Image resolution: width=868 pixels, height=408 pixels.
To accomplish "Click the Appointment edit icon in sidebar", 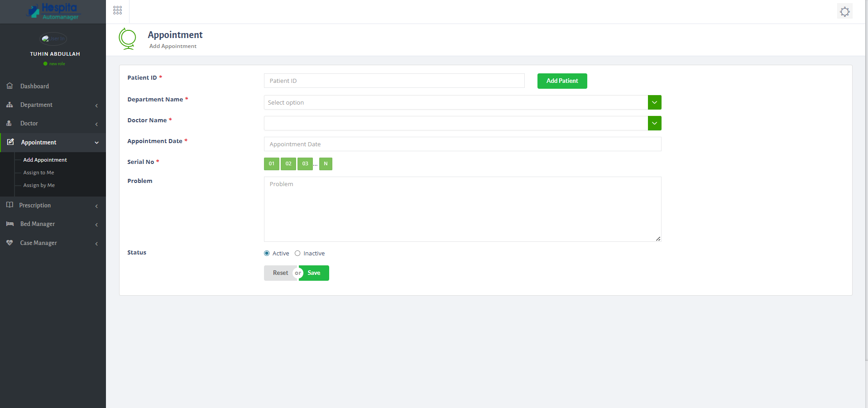I will click(10, 142).
